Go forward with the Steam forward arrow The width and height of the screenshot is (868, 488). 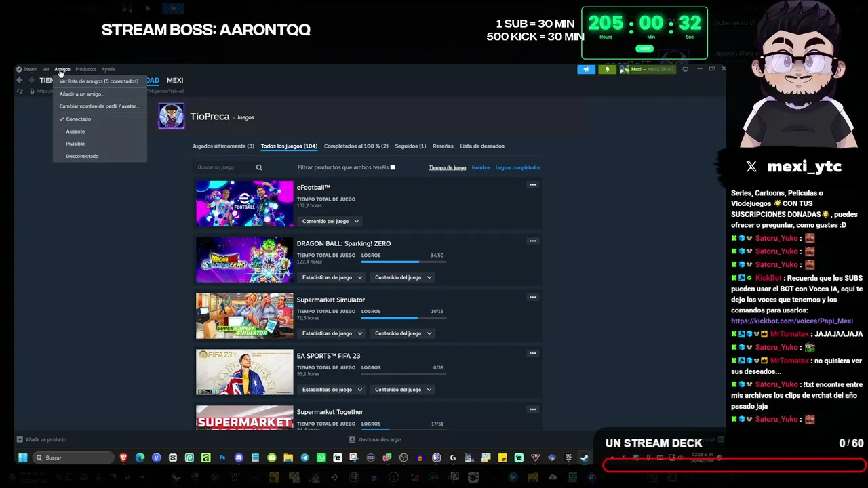(x=31, y=80)
